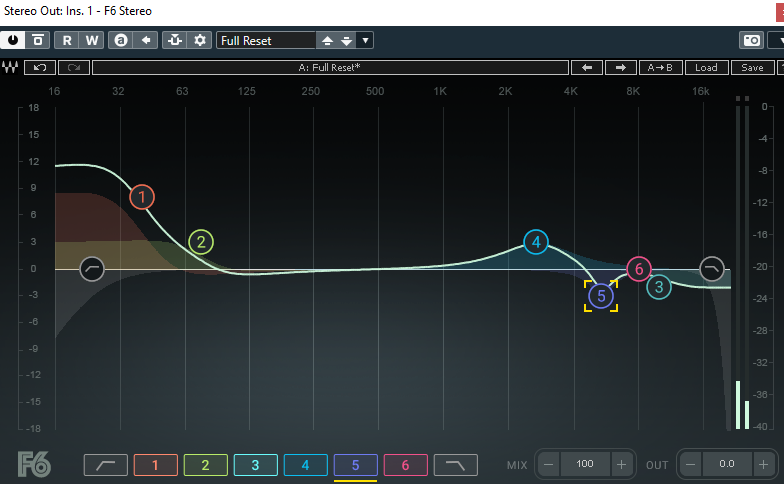784x484 pixels.
Task: Click the Load button
Action: tap(706, 68)
